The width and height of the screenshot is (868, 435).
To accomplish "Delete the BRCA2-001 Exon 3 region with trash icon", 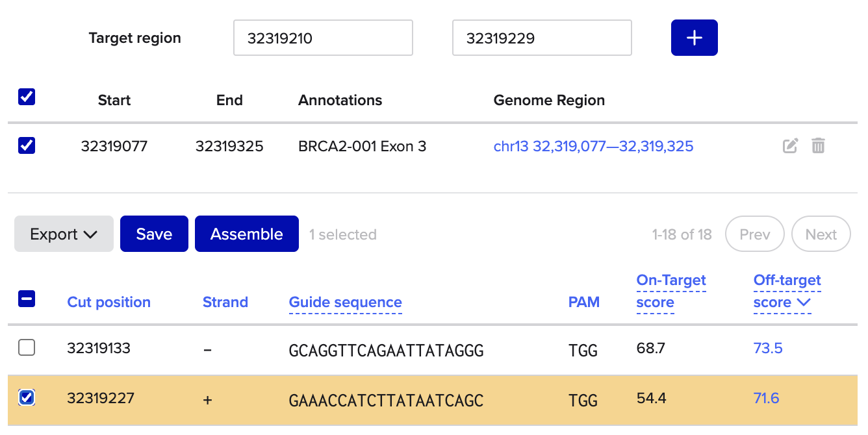I will [818, 146].
